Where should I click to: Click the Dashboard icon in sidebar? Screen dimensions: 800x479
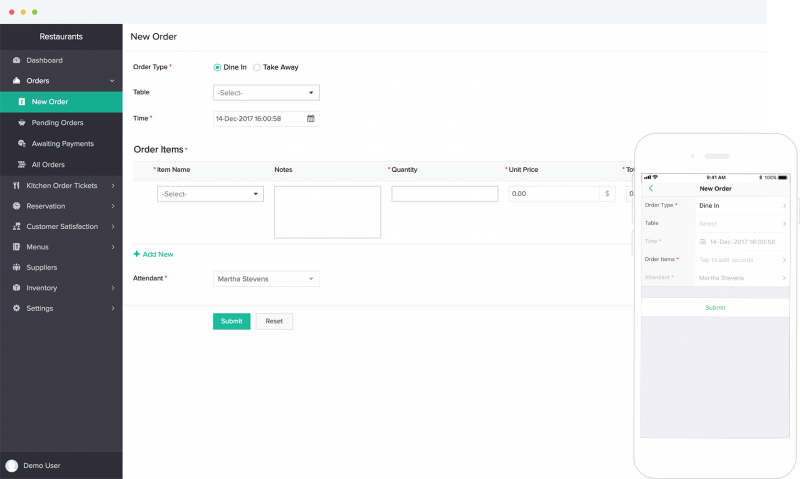(x=16, y=61)
